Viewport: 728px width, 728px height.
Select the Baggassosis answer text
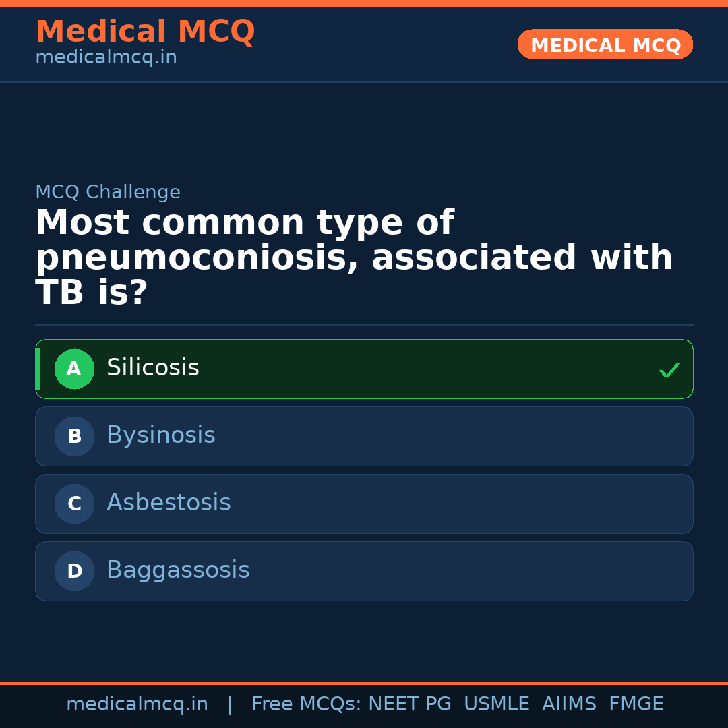178,570
